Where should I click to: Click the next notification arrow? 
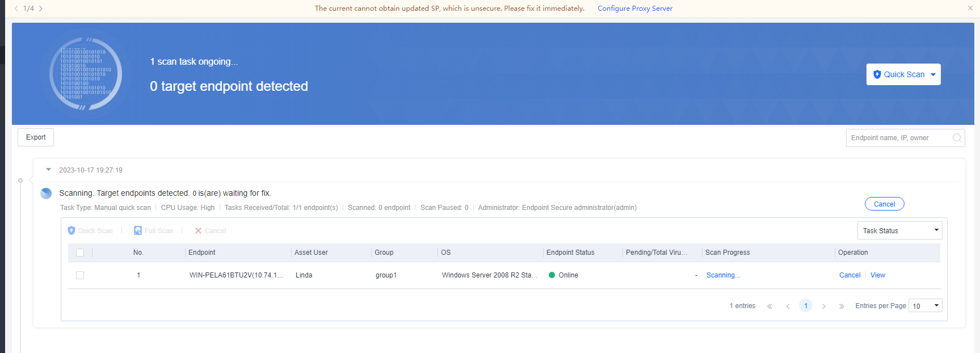41,9
